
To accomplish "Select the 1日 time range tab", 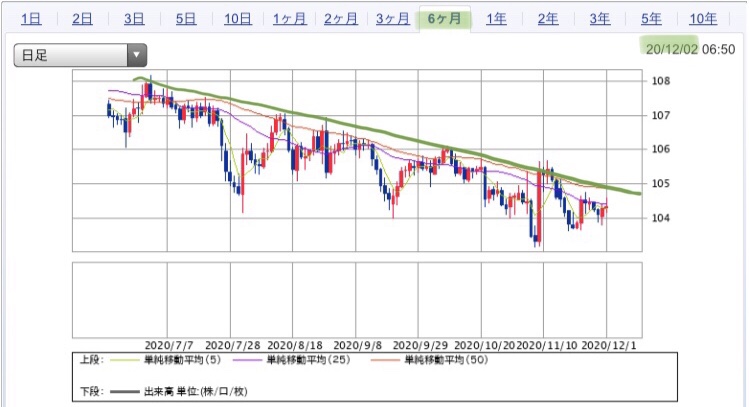I will 31,18.
